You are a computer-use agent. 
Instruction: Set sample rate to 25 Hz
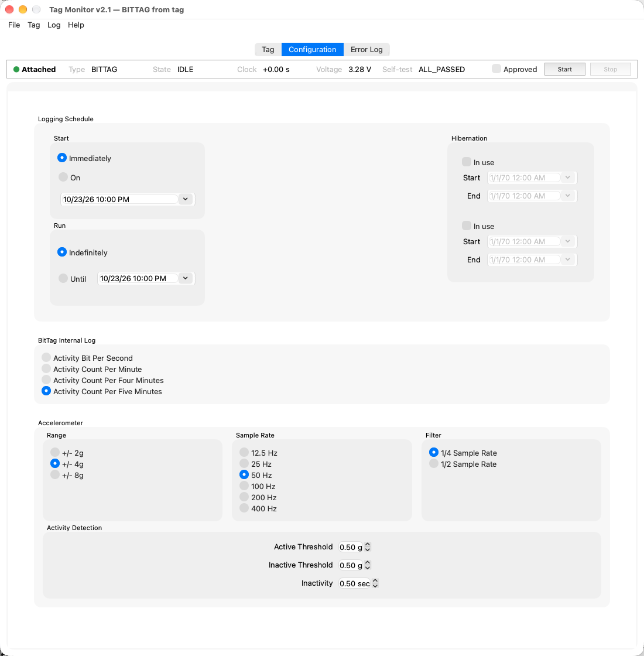point(244,463)
